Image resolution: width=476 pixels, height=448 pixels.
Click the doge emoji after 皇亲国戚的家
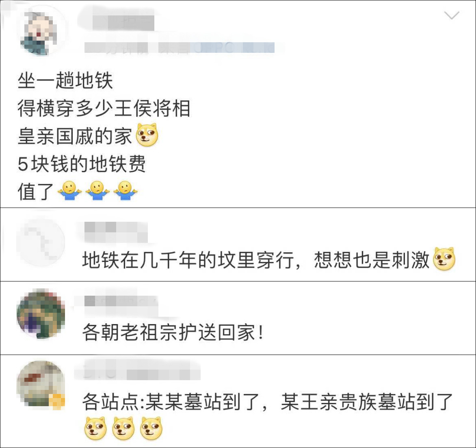coord(147,135)
